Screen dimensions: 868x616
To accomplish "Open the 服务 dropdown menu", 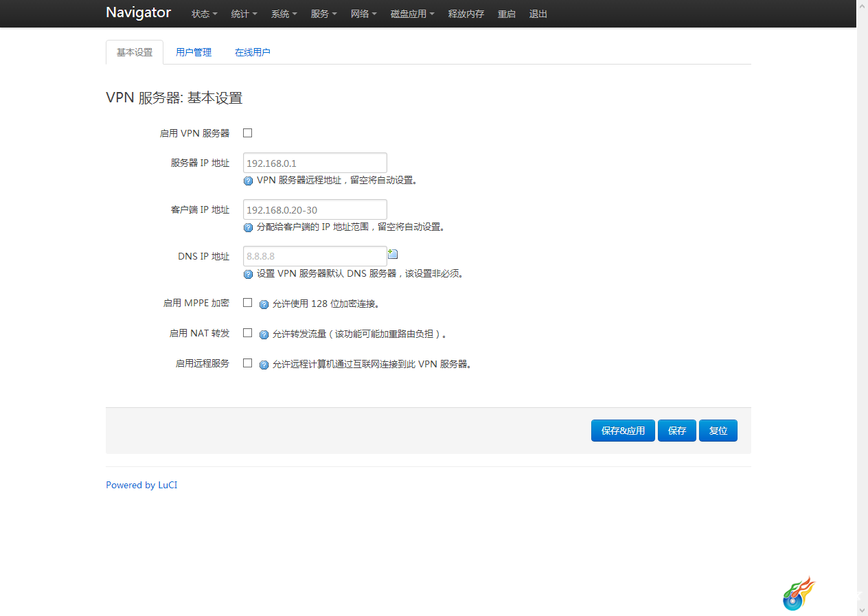I will pyautogui.click(x=324, y=14).
